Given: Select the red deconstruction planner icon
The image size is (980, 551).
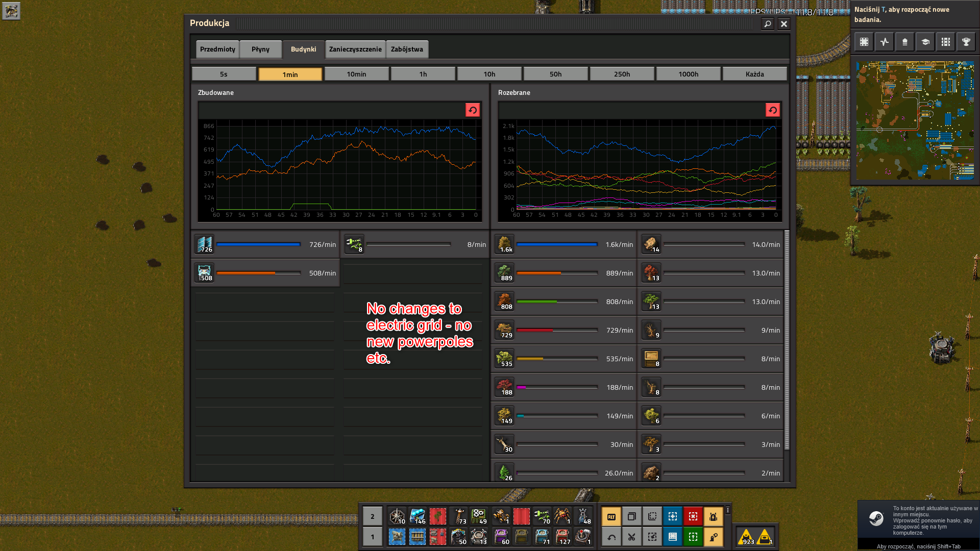Looking at the screenshot, I should (x=693, y=516).
